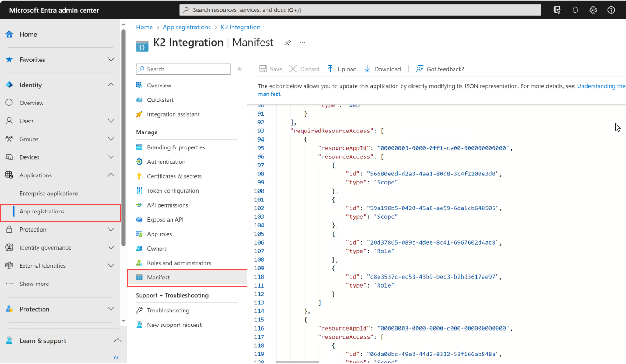Select App registrations in left navigation
This screenshot has height=364, width=626.
coord(61,212)
